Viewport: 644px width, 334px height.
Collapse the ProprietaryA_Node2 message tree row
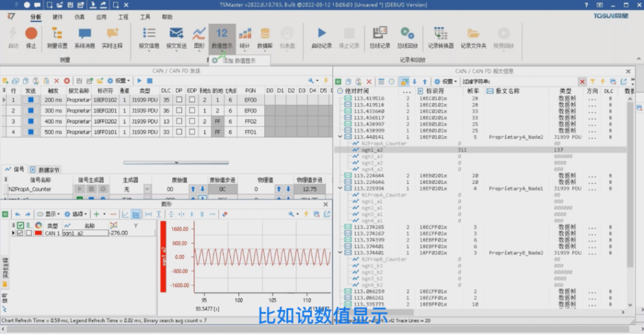coord(340,136)
